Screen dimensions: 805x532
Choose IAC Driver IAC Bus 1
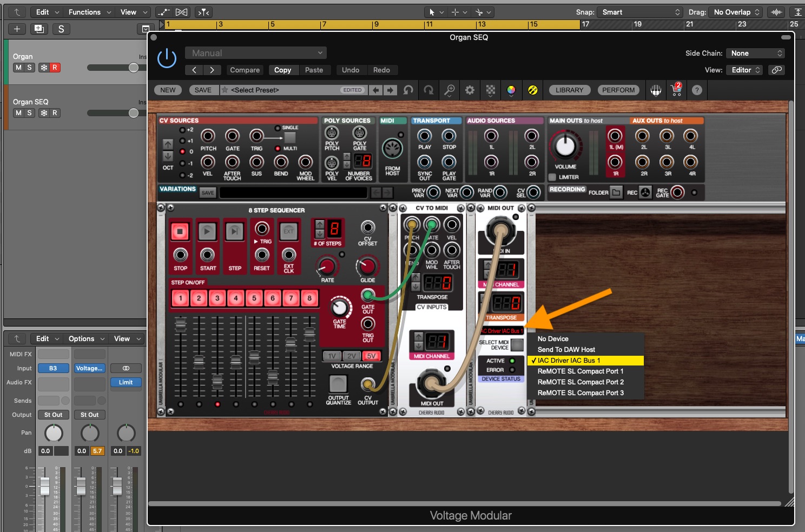(x=585, y=361)
